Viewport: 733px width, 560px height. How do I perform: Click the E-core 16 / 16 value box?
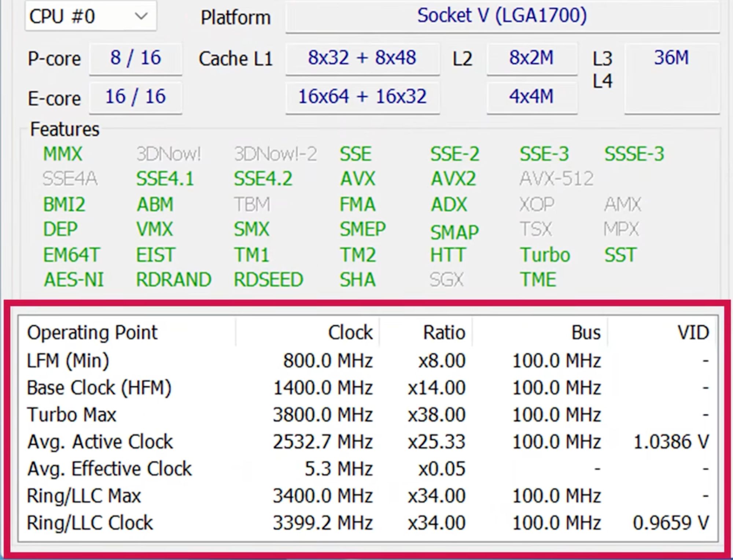[x=135, y=97]
